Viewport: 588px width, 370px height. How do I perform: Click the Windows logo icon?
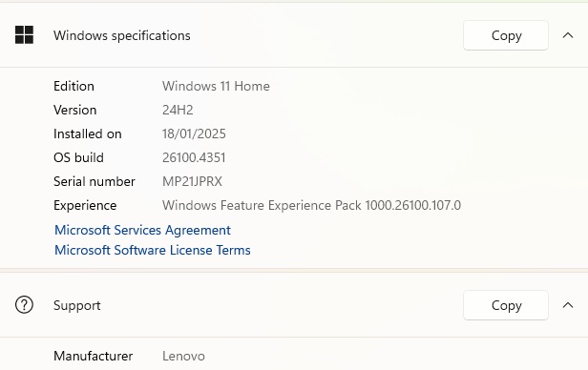(25, 35)
